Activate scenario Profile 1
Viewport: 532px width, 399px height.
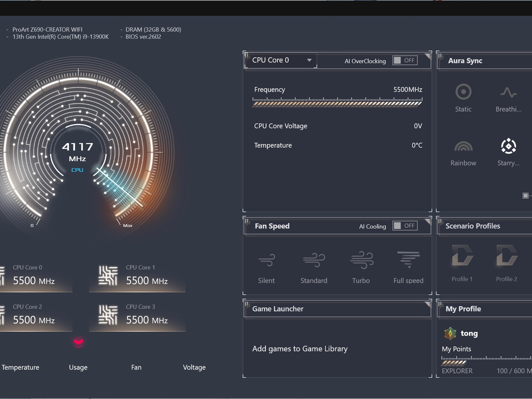coord(462,256)
